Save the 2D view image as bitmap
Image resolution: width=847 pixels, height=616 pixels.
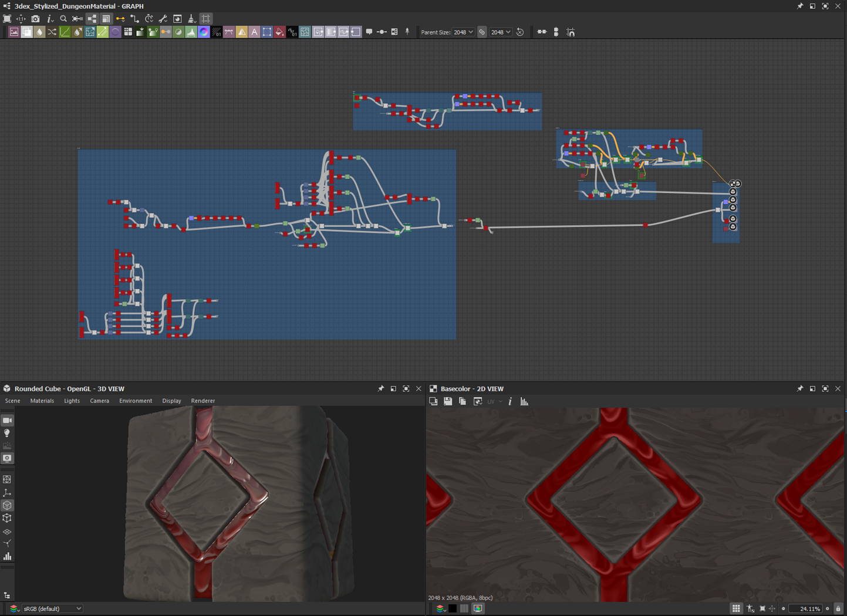[448, 401]
